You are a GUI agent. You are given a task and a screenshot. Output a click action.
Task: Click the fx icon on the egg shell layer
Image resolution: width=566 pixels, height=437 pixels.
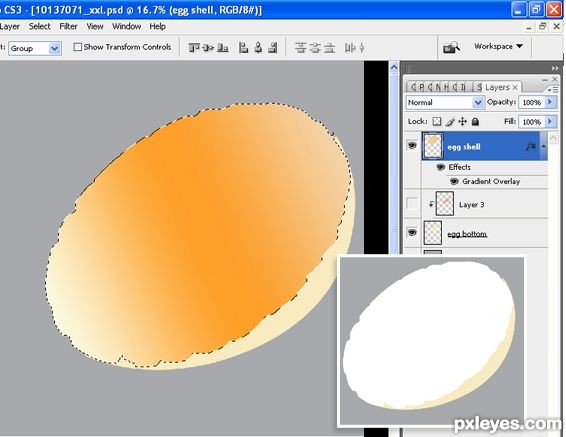[x=531, y=146]
